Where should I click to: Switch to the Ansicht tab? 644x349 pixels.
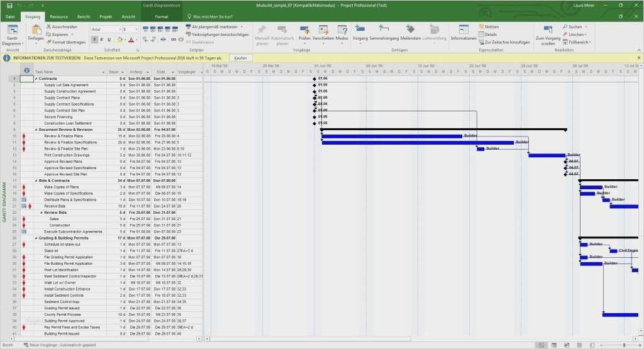tap(128, 17)
